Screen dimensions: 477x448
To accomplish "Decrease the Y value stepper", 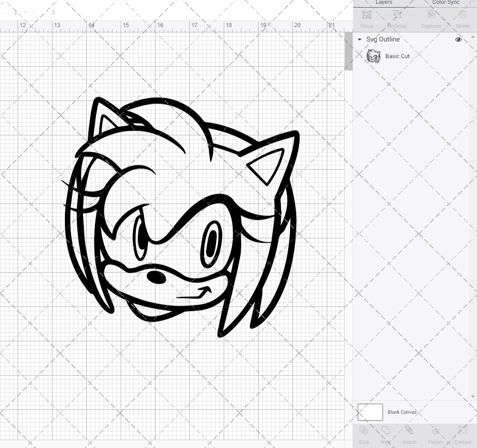I will (53, 15).
